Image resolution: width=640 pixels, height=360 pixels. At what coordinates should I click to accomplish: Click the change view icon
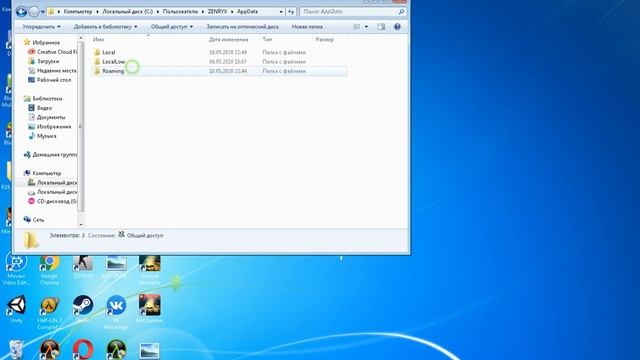pos(357,27)
